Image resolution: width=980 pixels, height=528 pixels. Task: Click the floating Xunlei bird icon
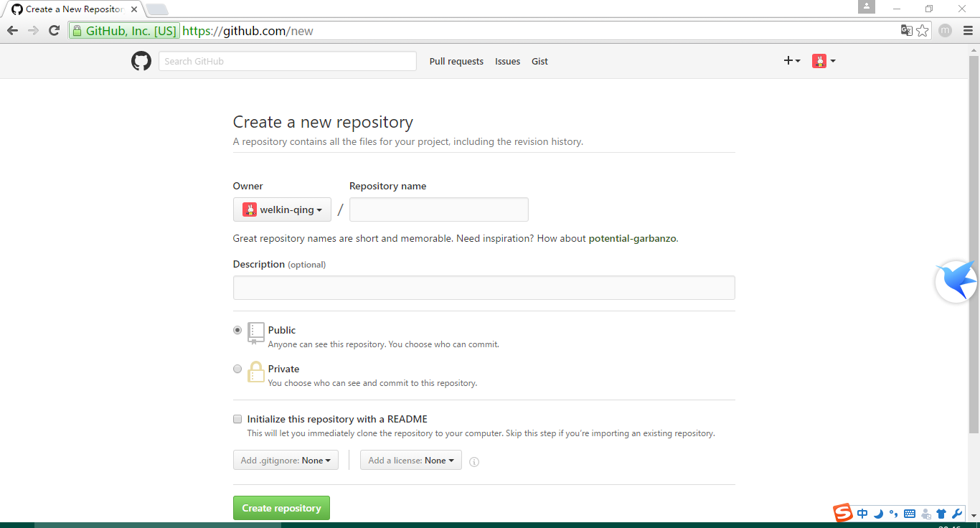coord(957,280)
